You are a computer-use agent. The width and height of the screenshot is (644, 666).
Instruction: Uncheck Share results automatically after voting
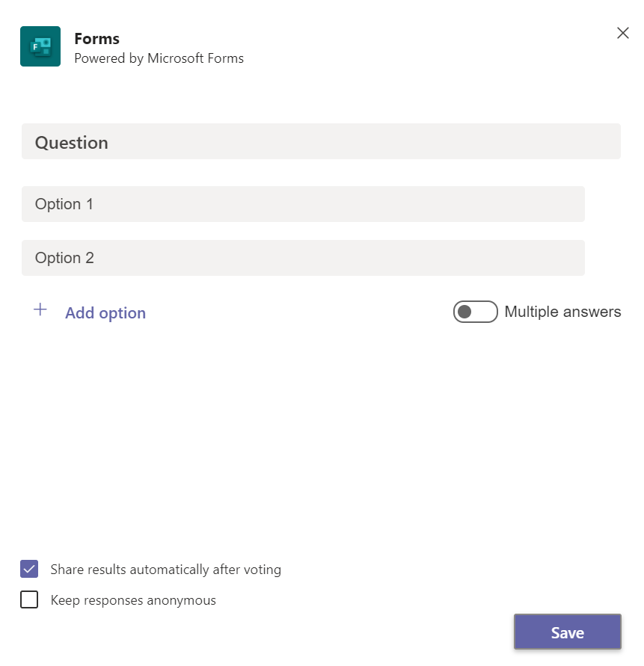coord(29,569)
